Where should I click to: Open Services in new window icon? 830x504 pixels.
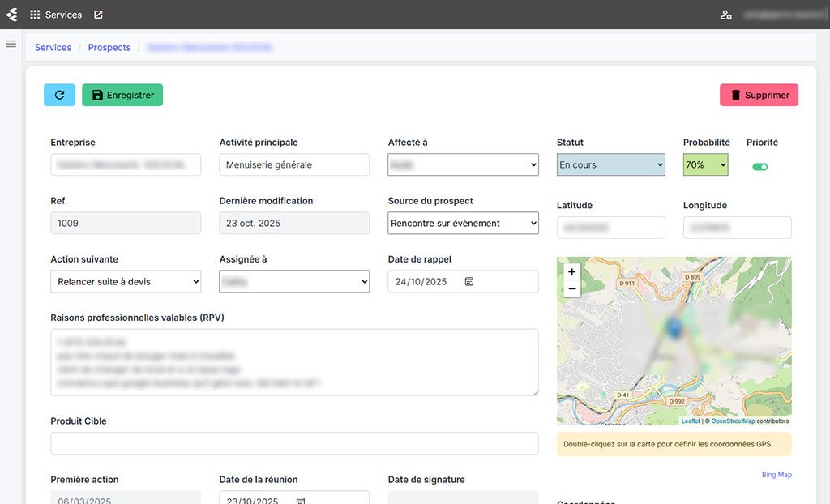click(x=98, y=15)
